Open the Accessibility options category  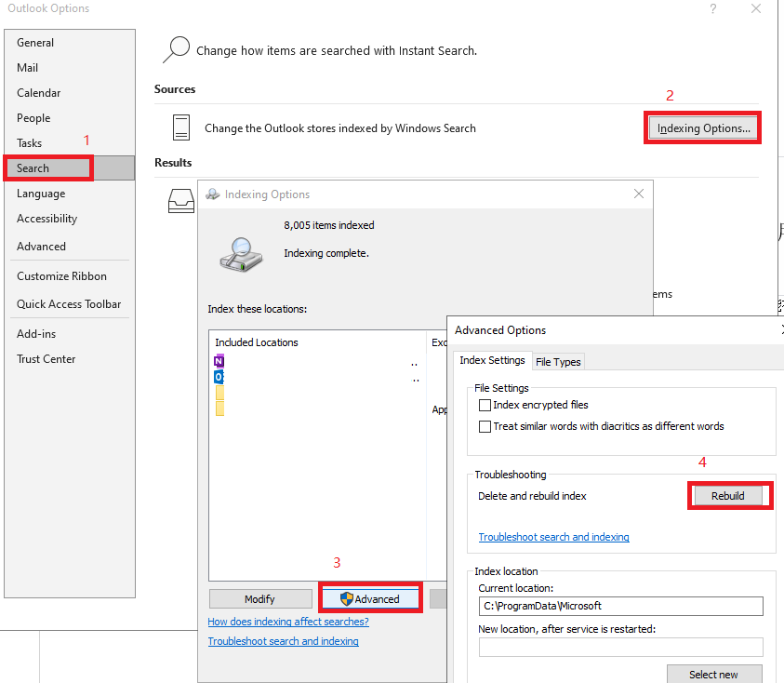tap(70, 218)
